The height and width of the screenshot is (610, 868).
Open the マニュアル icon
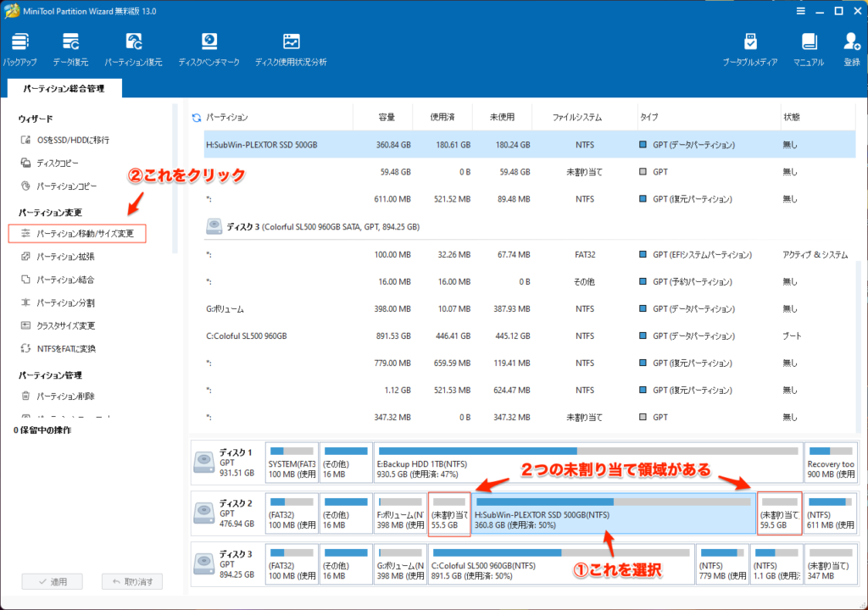[x=809, y=42]
